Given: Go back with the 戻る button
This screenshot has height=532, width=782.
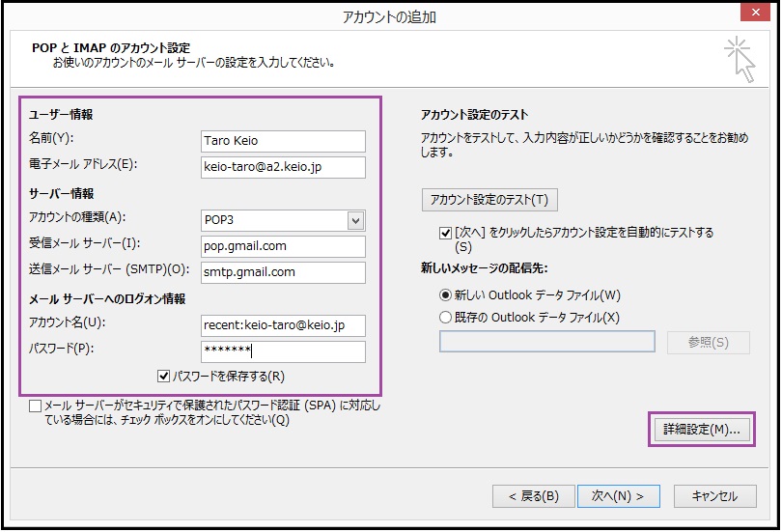Looking at the screenshot, I should 526,496.
